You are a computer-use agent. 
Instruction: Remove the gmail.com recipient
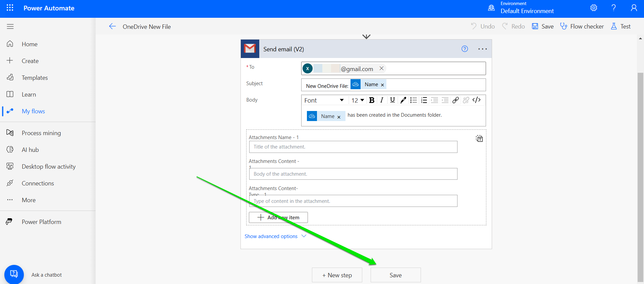coord(381,68)
